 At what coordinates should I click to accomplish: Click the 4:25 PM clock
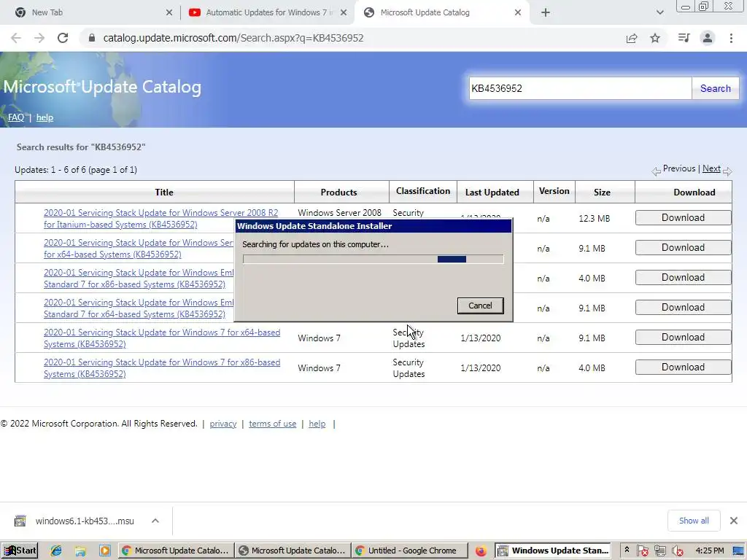coord(710,551)
